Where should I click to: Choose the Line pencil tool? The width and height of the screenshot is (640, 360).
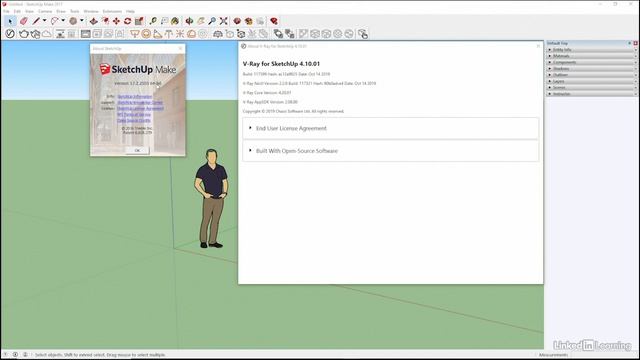(x=36, y=21)
